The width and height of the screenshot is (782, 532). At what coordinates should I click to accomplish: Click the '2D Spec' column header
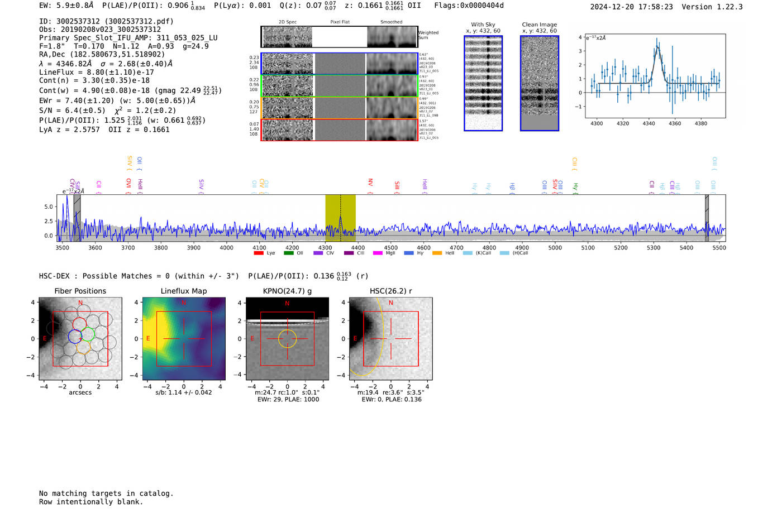[x=288, y=22]
